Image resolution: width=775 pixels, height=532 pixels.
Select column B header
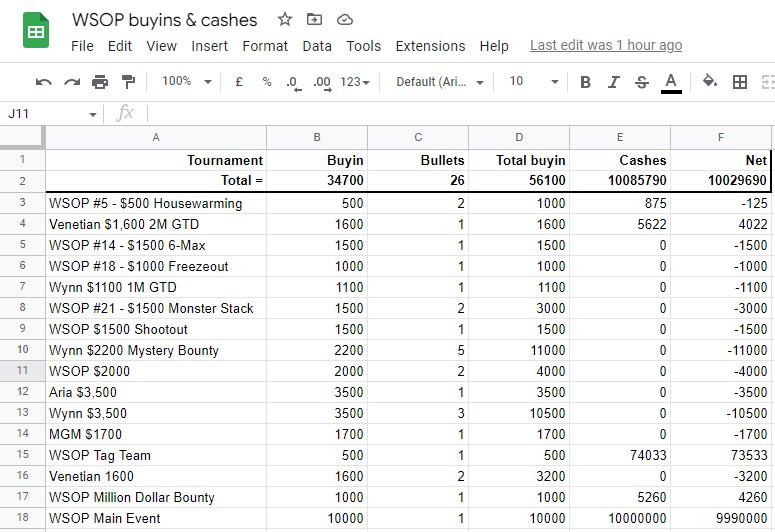click(x=317, y=137)
